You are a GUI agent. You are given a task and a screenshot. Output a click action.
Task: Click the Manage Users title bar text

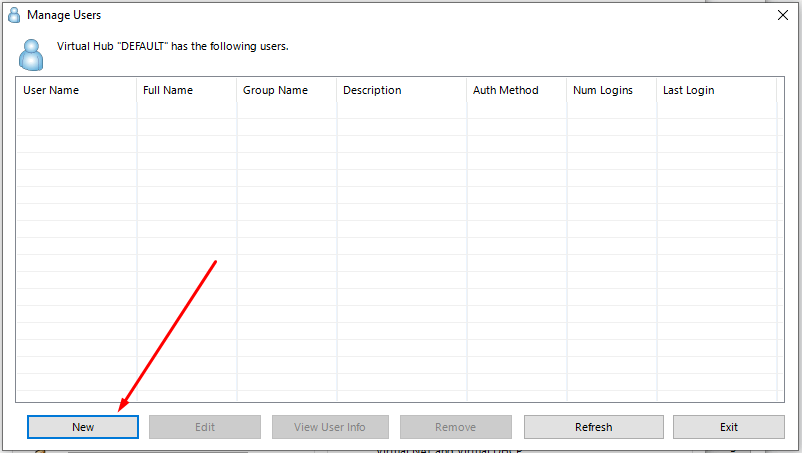[64, 15]
